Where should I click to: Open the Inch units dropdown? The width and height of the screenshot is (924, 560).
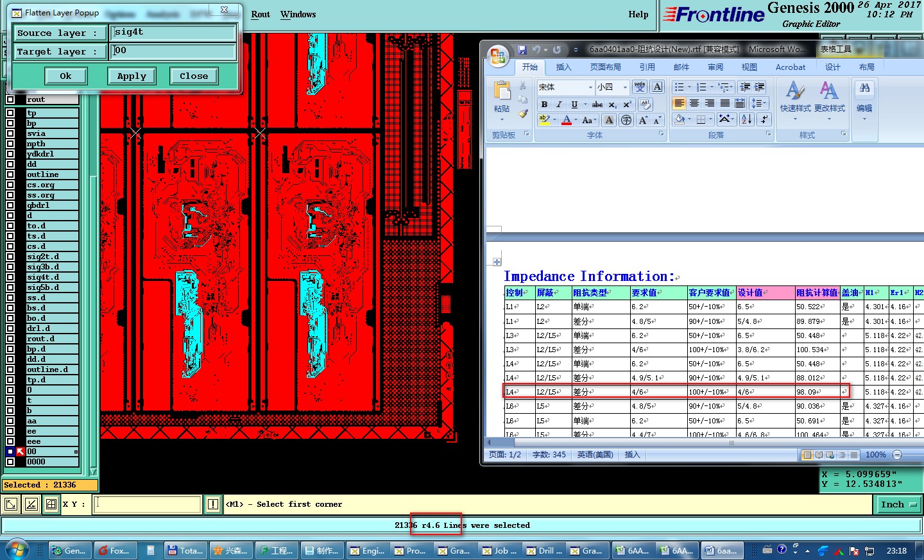tap(898, 505)
